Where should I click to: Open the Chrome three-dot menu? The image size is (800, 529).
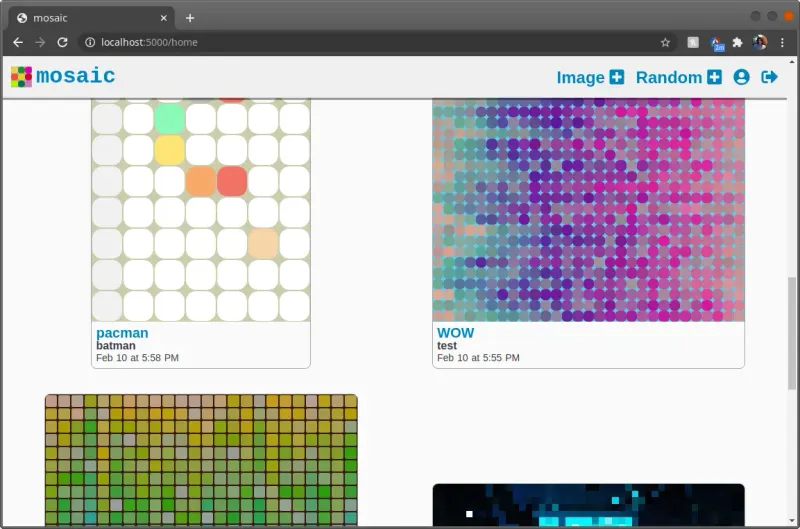[782, 43]
